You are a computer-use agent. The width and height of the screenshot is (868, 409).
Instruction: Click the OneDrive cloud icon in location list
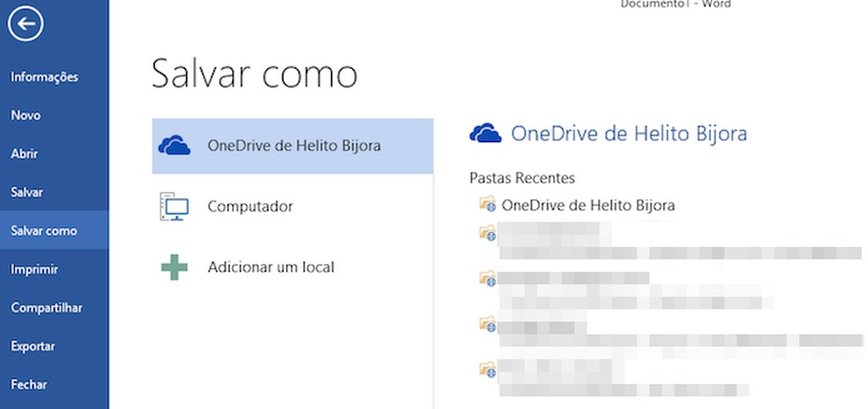[x=175, y=145]
